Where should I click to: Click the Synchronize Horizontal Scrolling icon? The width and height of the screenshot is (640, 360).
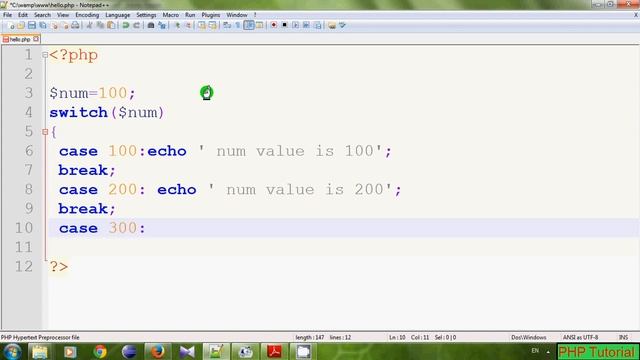point(212,25)
